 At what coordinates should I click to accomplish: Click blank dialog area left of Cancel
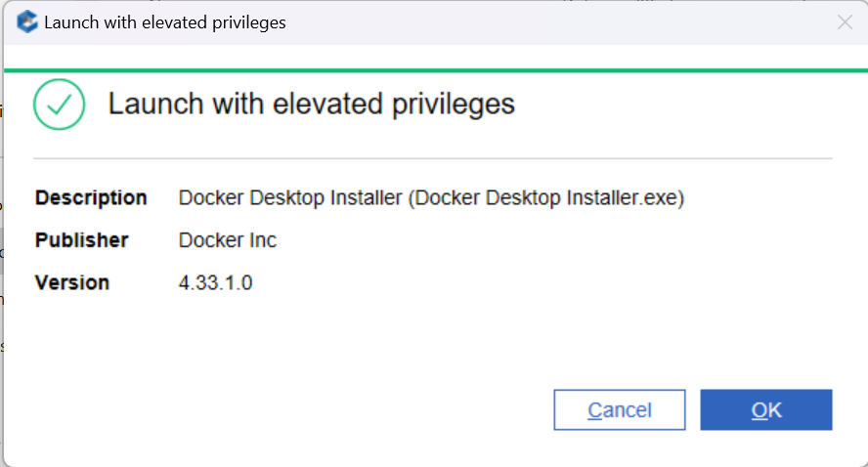pyautogui.click(x=293, y=410)
